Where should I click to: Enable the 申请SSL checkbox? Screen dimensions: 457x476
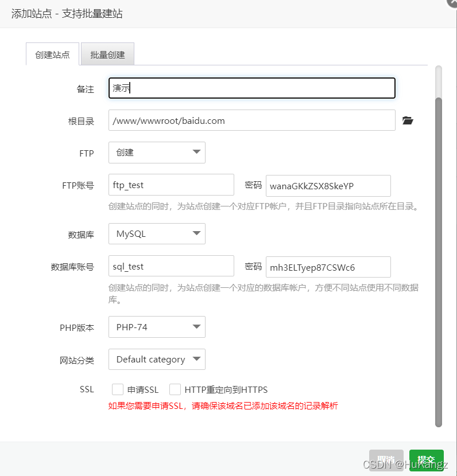point(117,389)
